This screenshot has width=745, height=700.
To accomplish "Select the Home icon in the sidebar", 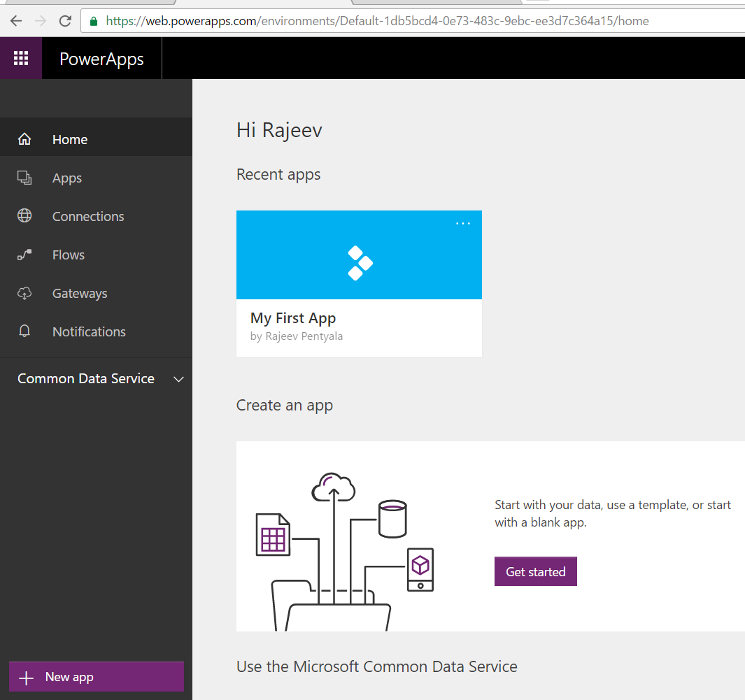I will point(24,138).
